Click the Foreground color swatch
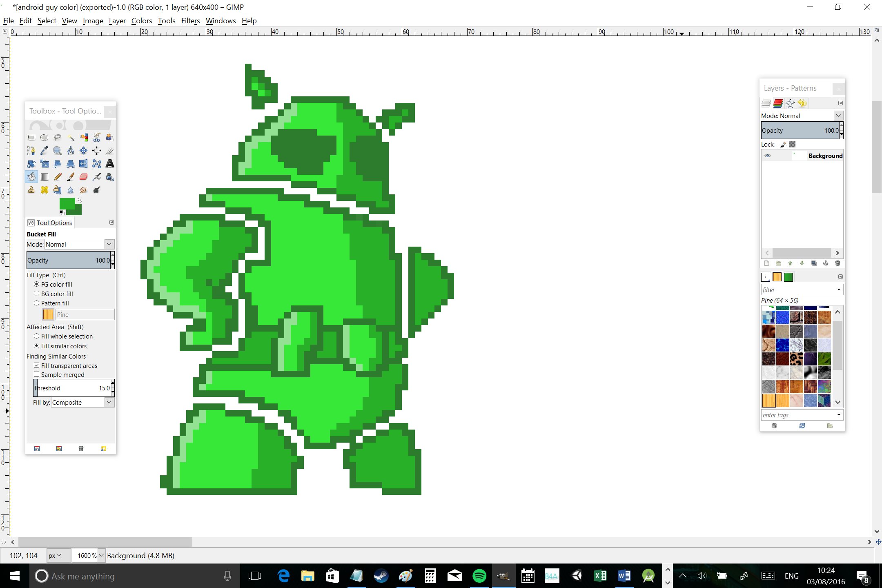Screen dimensions: 882x588 click(67, 203)
